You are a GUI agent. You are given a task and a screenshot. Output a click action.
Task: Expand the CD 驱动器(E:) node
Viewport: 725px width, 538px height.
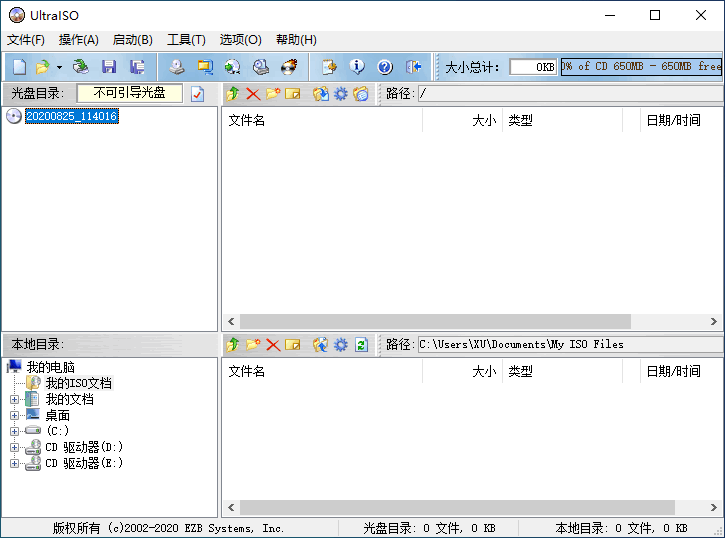pyautogui.click(x=14, y=463)
